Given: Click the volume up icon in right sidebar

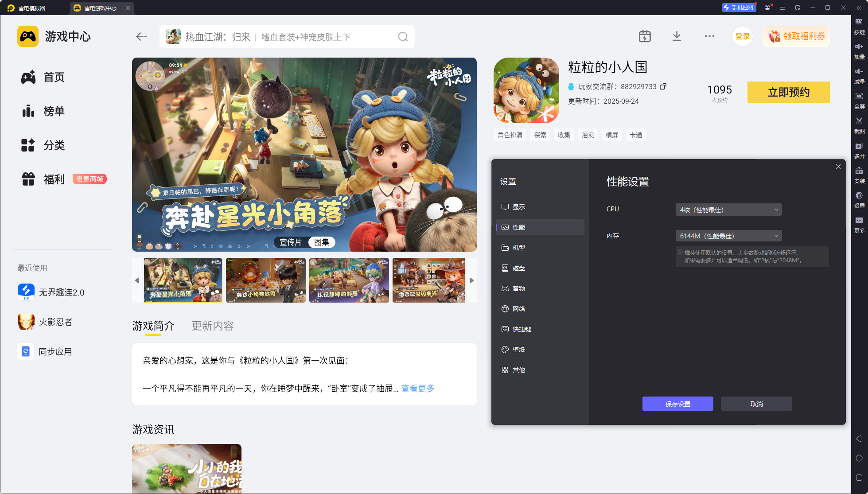Looking at the screenshot, I should click(x=859, y=47).
